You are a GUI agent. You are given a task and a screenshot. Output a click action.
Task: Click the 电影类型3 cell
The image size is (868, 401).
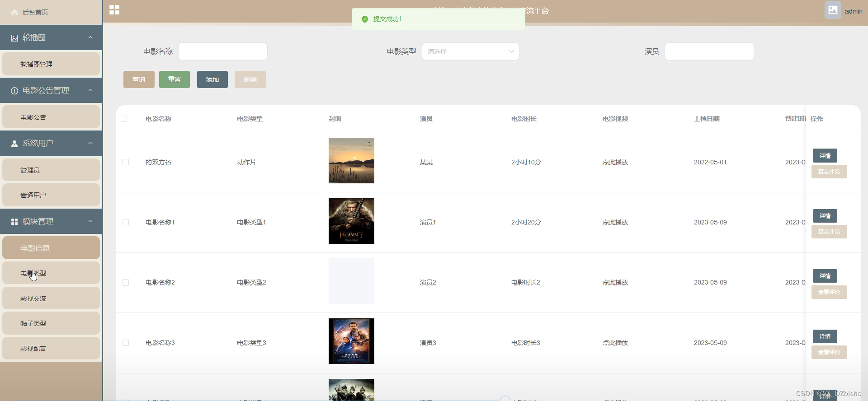[x=251, y=343]
